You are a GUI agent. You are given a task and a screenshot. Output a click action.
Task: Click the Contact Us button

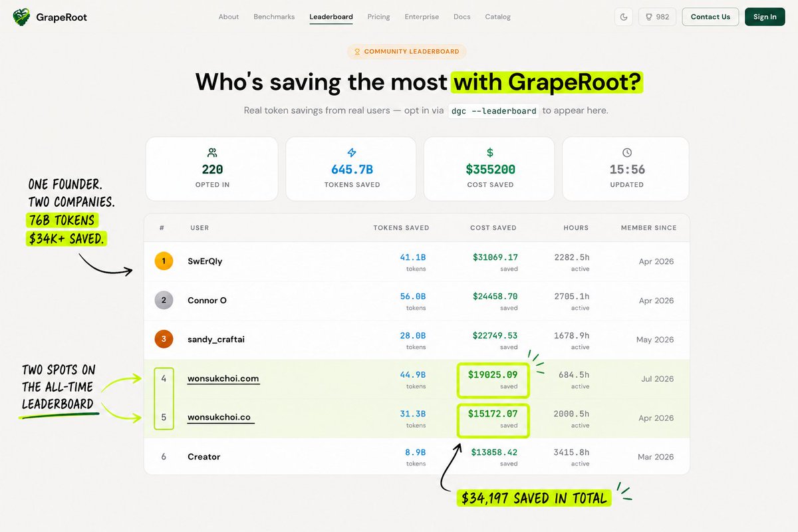pyautogui.click(x=710, y=17)
